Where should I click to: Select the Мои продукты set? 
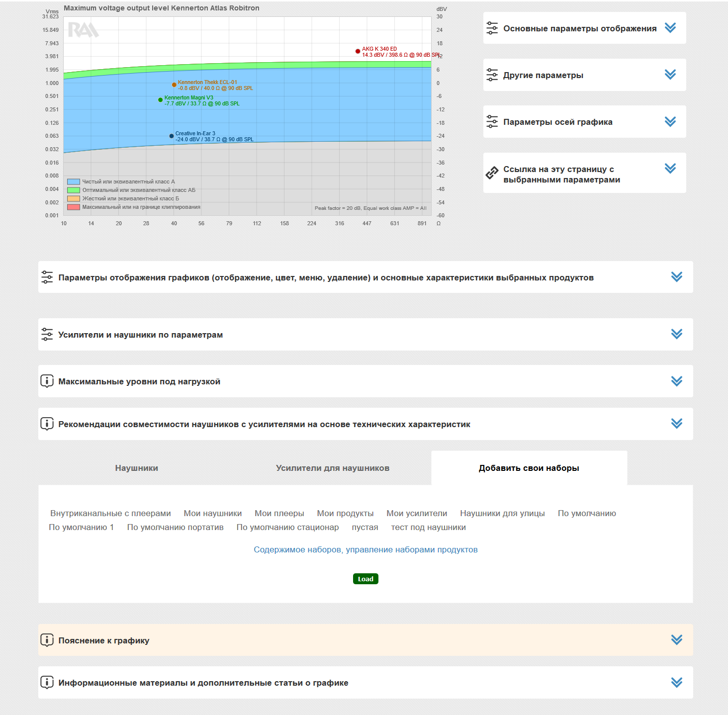point(346,513)
